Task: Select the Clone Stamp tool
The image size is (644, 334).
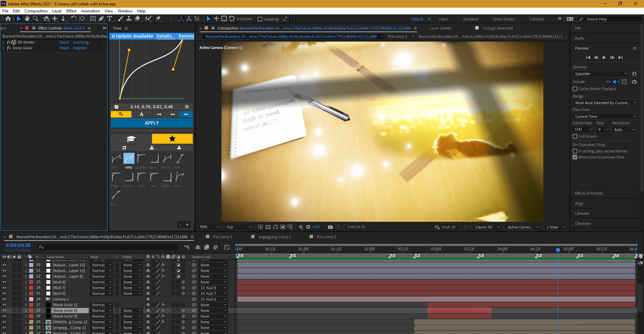Action: (129, 19)
